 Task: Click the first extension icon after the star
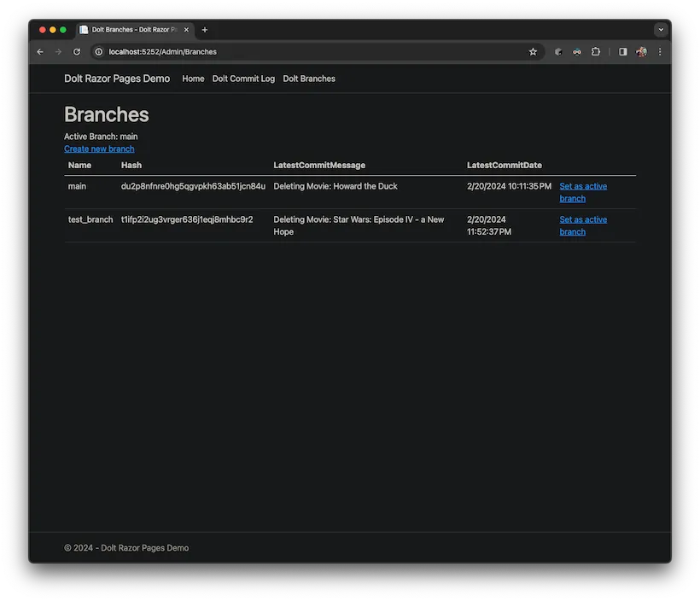click(557, 51)
